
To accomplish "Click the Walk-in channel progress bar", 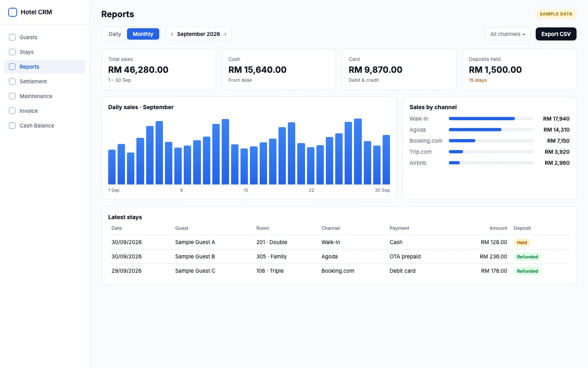I will tap(491, 119).
